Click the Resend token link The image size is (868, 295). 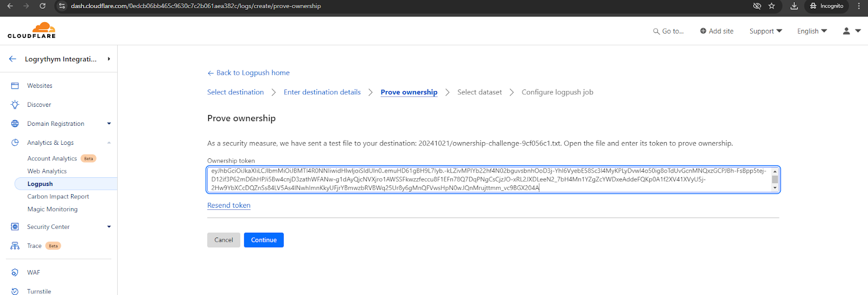pos(229,206)
